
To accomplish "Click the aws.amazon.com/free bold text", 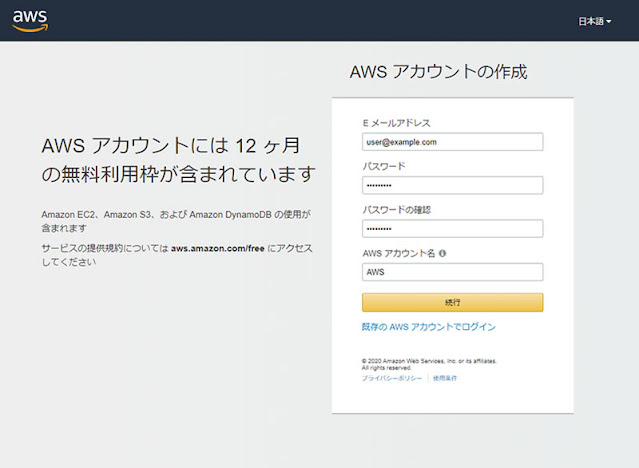I will click(218, 248).
